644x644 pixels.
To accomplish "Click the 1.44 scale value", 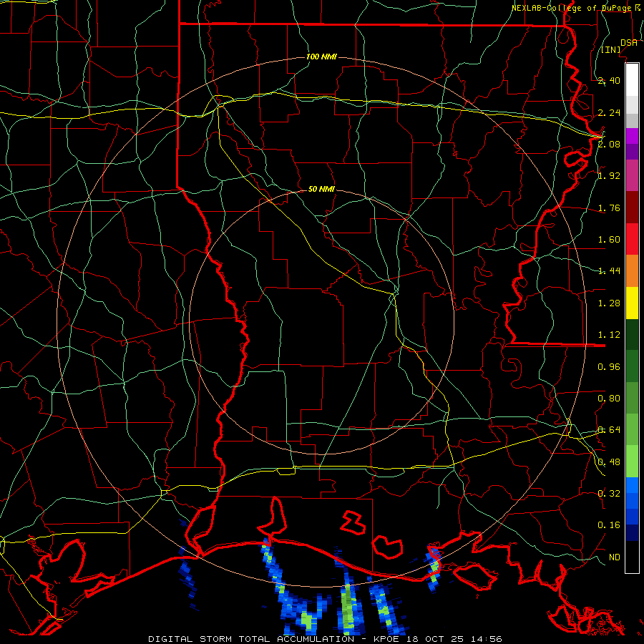I will [609, 270].
